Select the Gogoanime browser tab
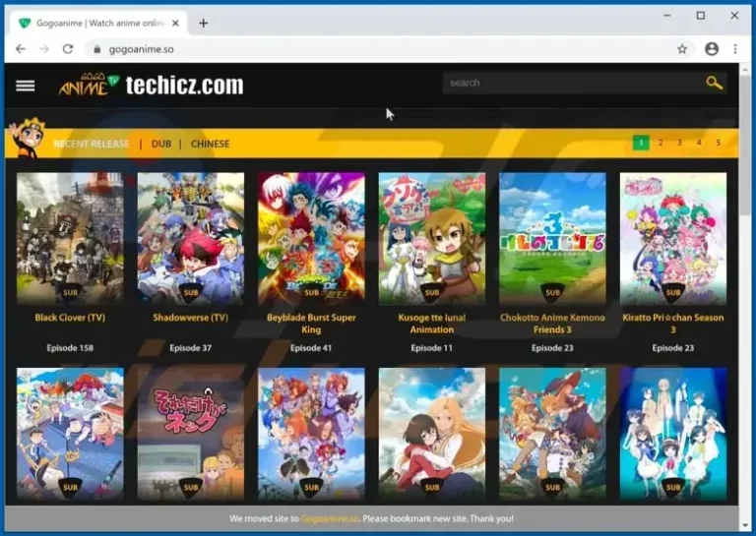 click(x=97, y=23)
